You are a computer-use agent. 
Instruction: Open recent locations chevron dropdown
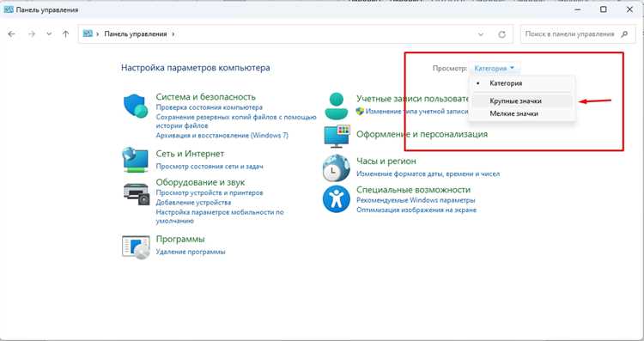[x=49, y=34]
